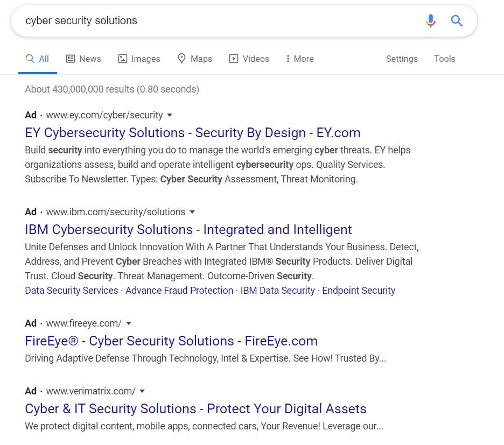The image size is (504, 445).
Task: Expand the dropdown arrow next to www.ibm.com/security/solutions
Action: tap(192, 212)
